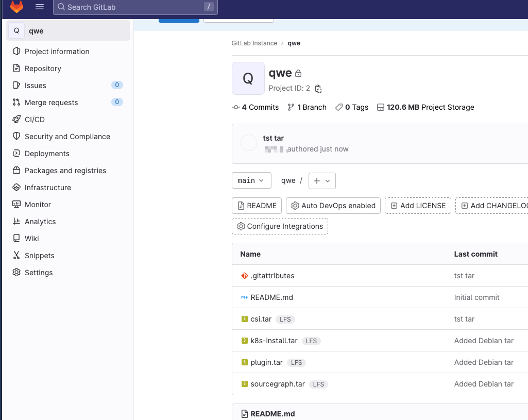
Task: Click archive icon of sourcegraph.tar
Action: point(245,383)
